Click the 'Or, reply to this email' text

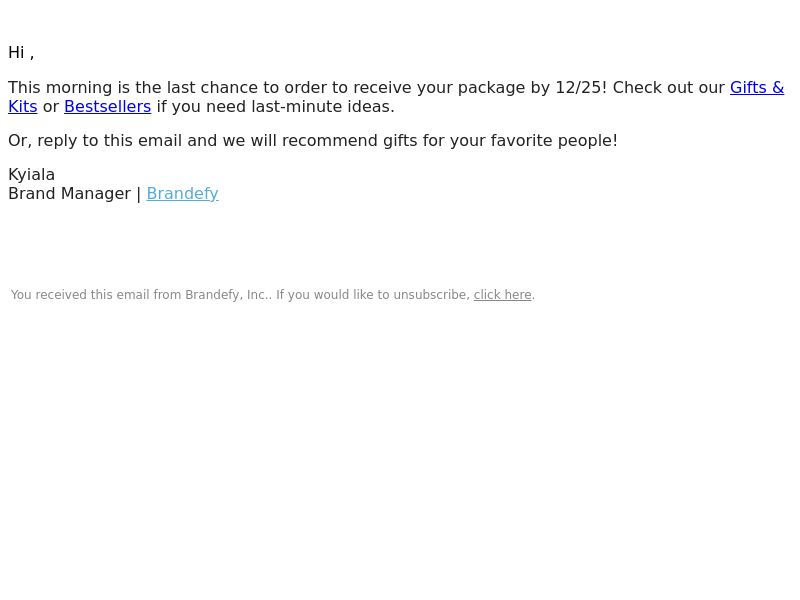[95, 141]
